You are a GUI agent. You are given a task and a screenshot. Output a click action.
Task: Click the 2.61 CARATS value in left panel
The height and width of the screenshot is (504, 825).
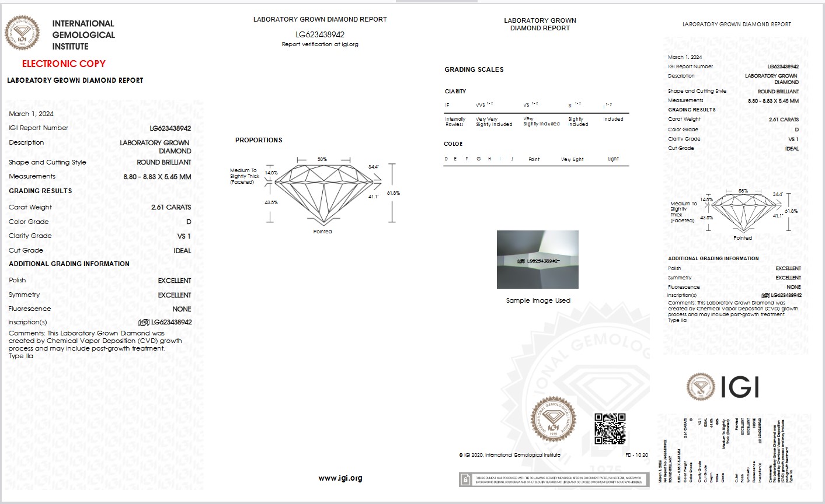click(x=171, y=207)
